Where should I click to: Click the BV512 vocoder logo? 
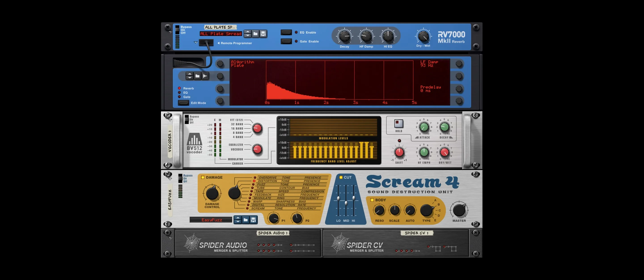point(194,143)
